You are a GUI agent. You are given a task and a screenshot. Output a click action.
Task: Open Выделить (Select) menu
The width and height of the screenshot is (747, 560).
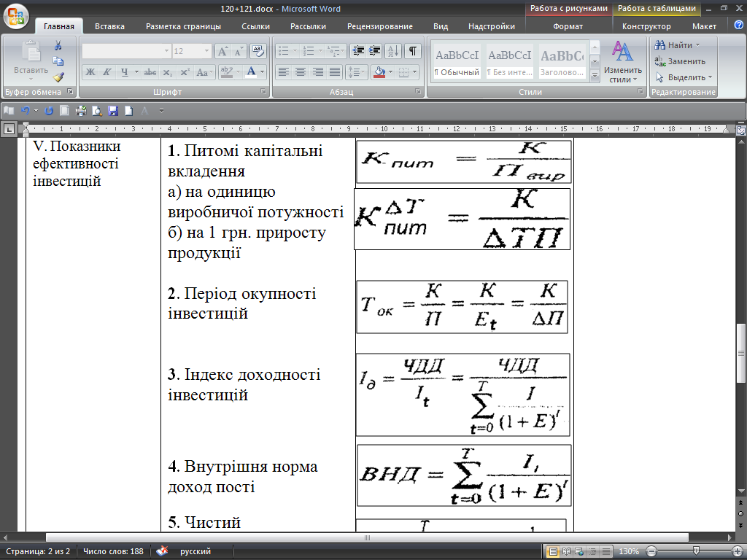pos(684,77)
